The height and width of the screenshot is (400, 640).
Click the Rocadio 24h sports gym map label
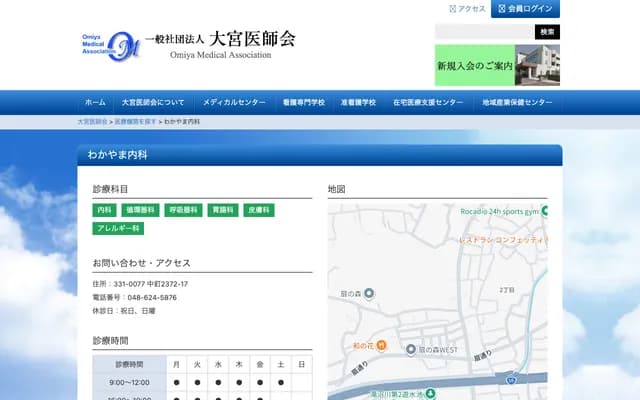[500, 211]
